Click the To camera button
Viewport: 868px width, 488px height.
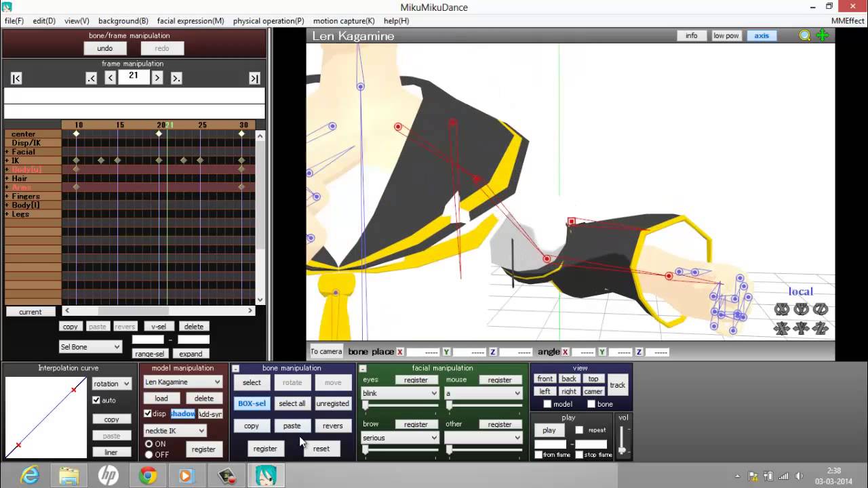(x=326, y=351)
